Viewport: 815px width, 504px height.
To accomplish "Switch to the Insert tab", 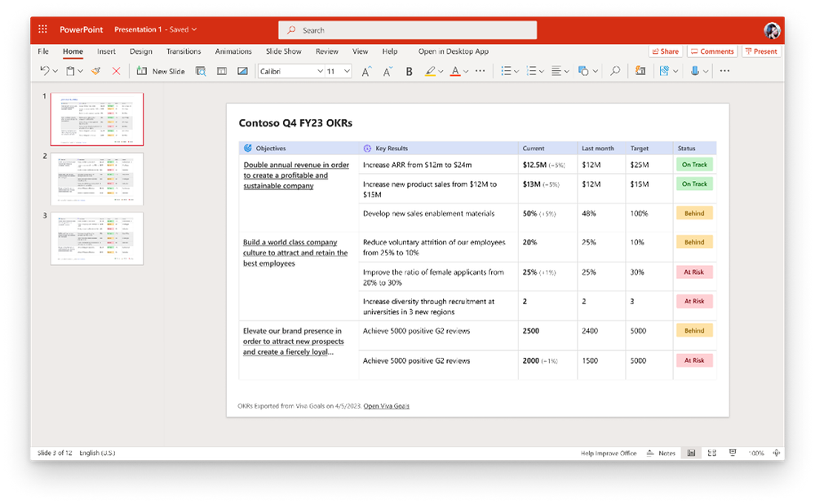I will pyautogui.click(x=106, y=51).
